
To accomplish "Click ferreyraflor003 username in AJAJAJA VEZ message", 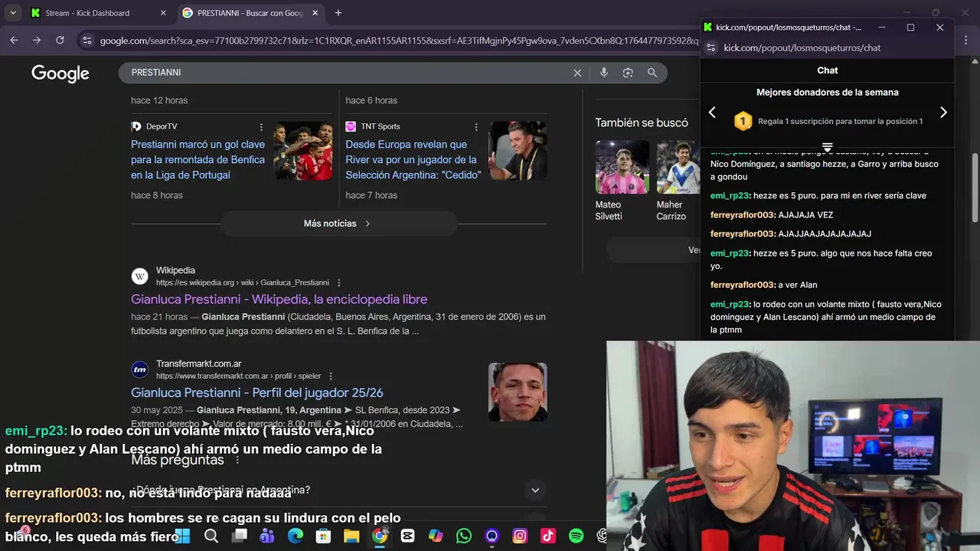I will point(743,215).
